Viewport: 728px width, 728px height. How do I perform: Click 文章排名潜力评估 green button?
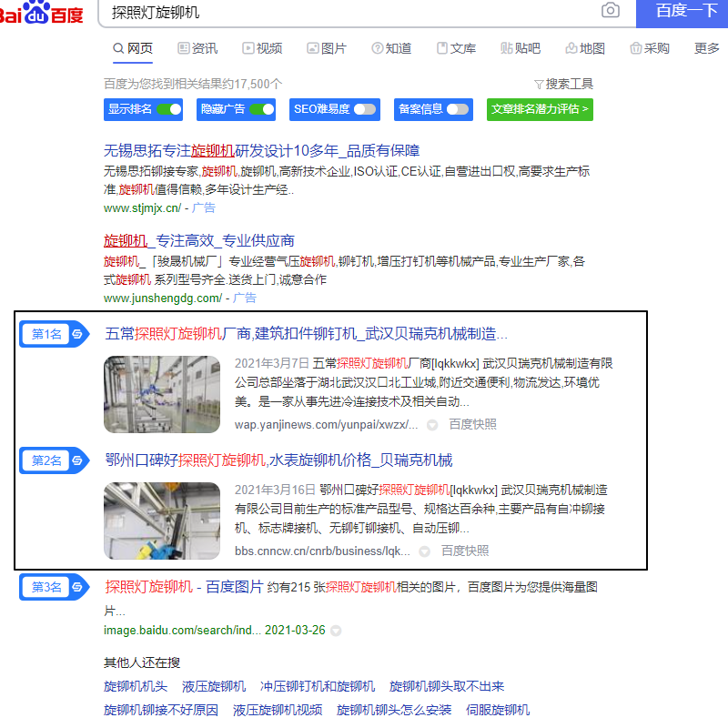click(540, 109)
